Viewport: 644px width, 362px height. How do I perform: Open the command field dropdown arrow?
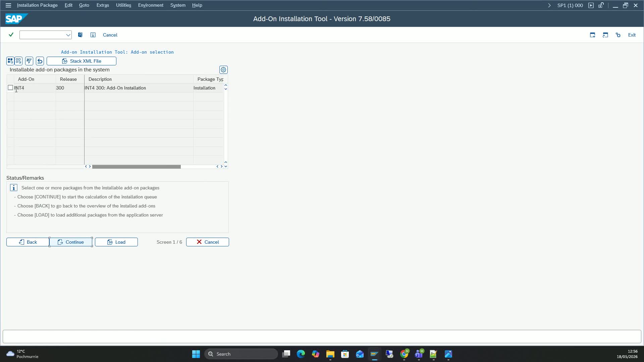coord(68,35)
